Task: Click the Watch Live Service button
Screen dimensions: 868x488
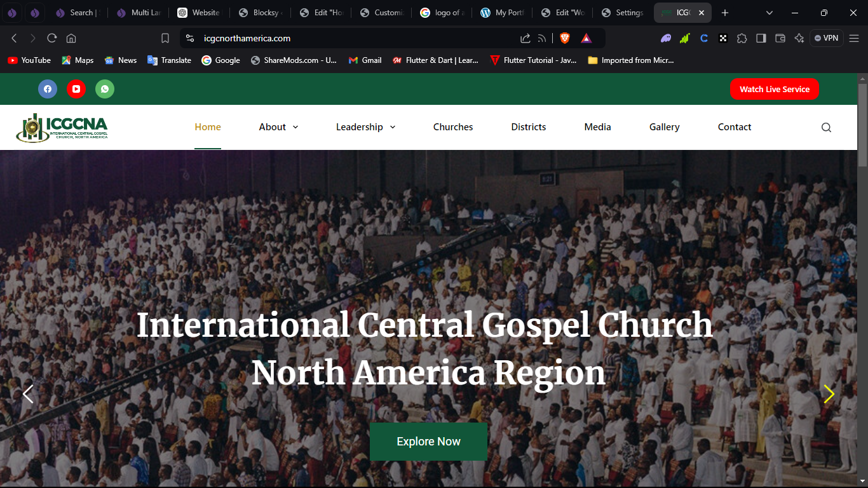Action: tap(774, 89)
